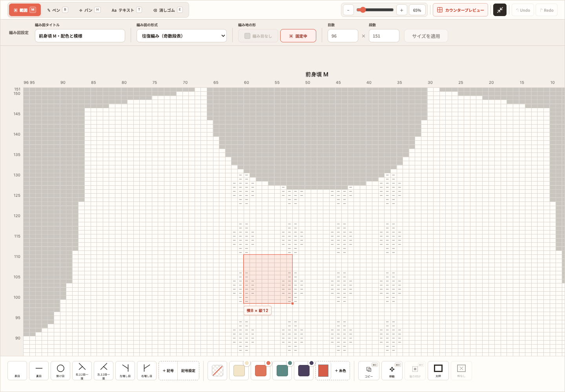Click the コピー copy icon button
The width and height of the screenshot is (565, 392).
click(369, 370)
